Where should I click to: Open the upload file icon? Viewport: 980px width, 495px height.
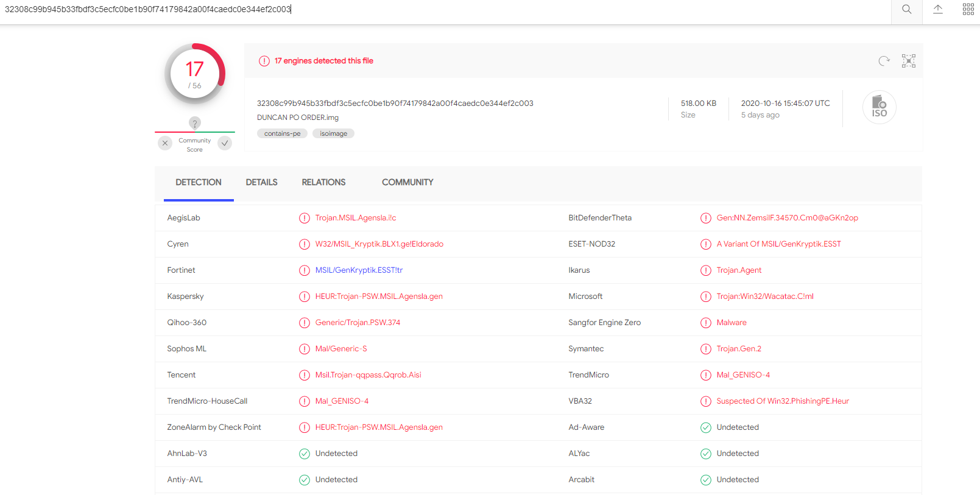point(938,9)
